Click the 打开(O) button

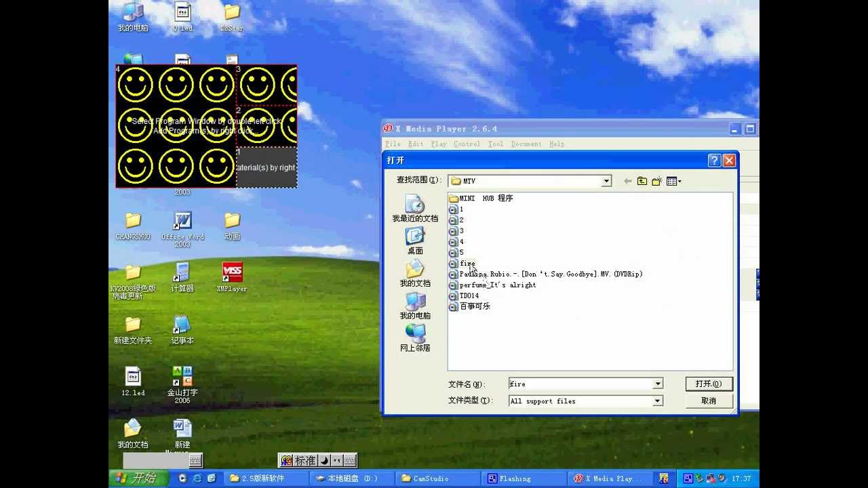click(x=709, y=384)
